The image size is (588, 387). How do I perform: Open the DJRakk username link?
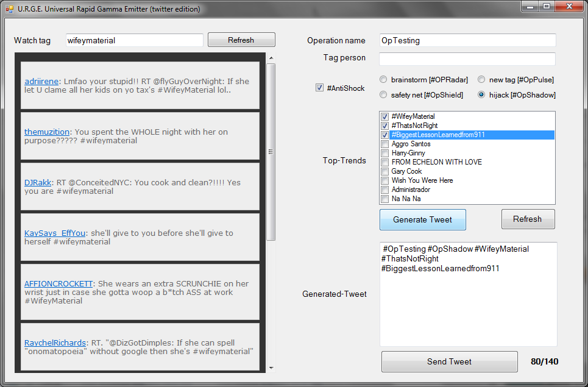[38, 183]
